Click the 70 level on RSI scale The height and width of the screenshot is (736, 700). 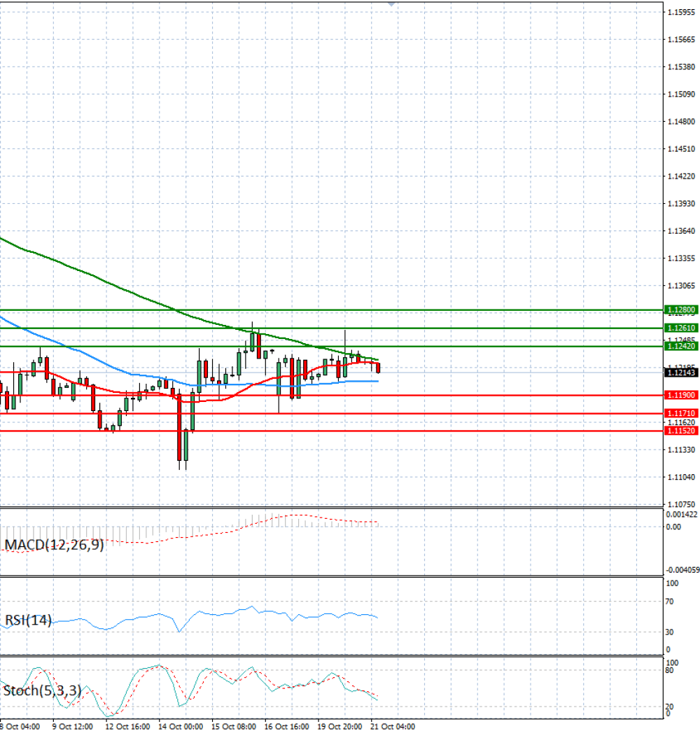669,602
